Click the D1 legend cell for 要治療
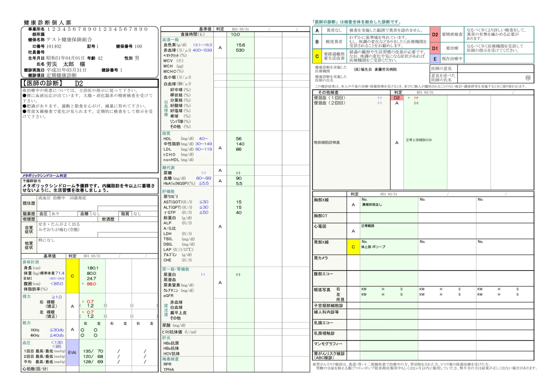 (x=435, y=48)
